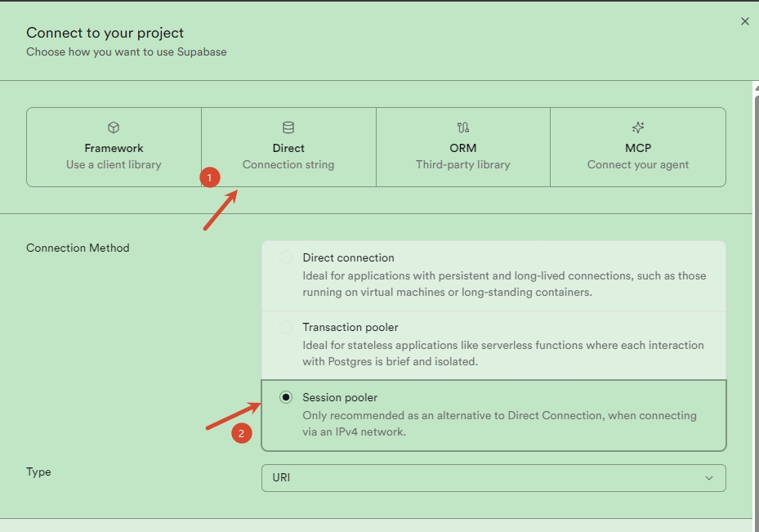Click the MCP sparkle icon
The height and width of the screenshot is (532, 759).
point(638,127)
